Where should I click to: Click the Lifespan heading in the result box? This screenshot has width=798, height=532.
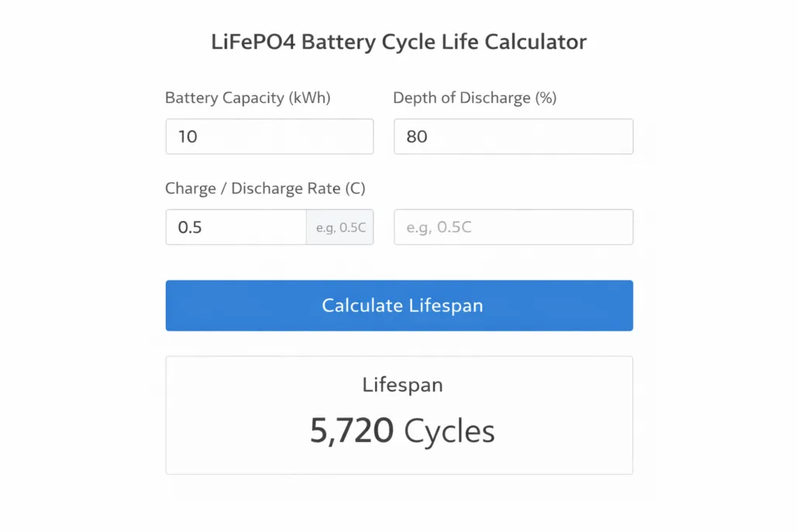click(402, 384)
